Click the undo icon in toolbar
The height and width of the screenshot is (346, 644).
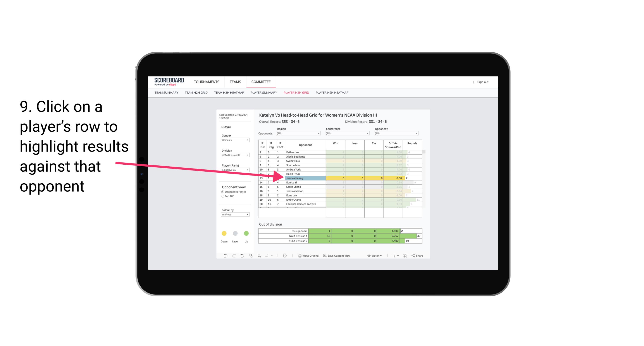coord(224,256)
